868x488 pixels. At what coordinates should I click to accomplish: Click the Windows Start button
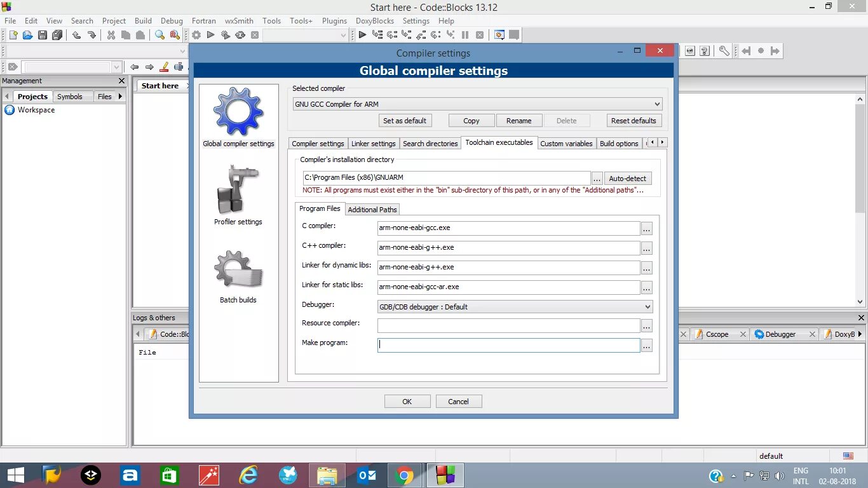15,475
